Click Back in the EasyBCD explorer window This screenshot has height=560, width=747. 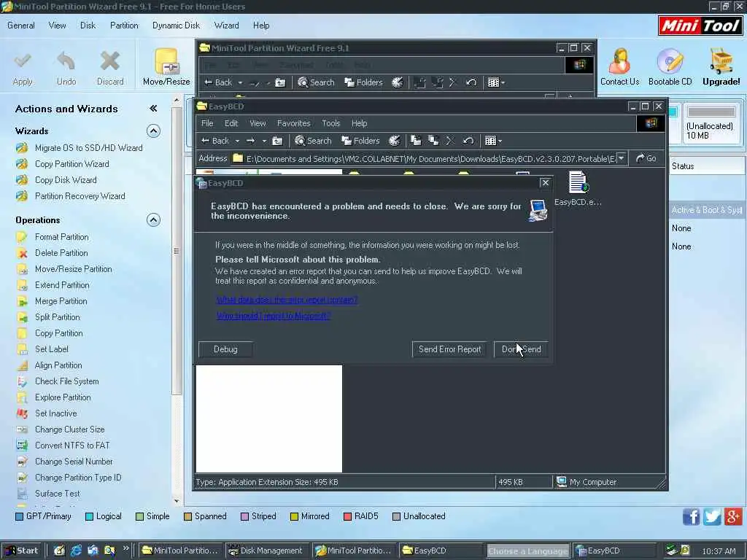point(215,141)
